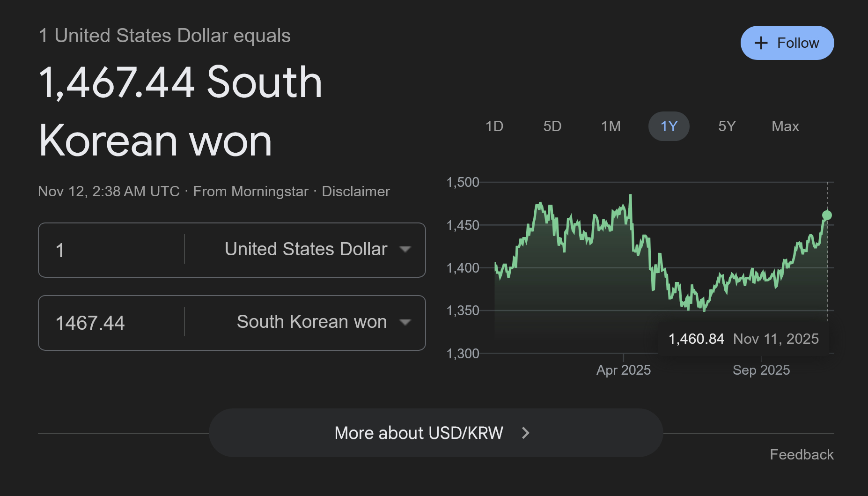The image size is (868, 496).
Task: Open United States Dollar dropdown arrow
Action: pyautogui.click(x=405, y=249)
